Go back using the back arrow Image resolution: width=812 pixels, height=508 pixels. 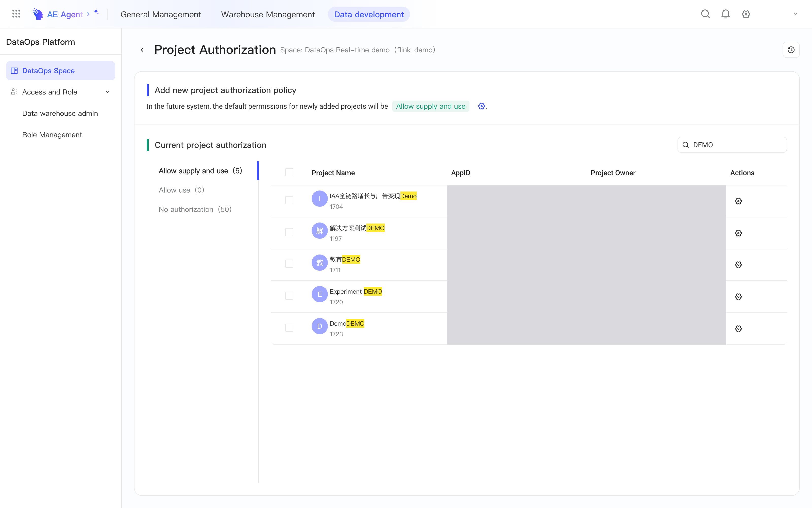tap(142, 50)
